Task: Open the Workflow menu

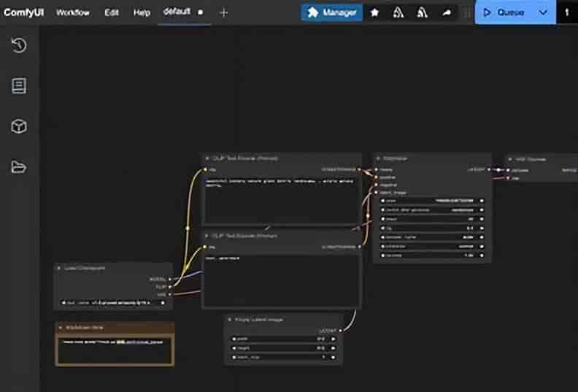Action: (x=73, y=12)
